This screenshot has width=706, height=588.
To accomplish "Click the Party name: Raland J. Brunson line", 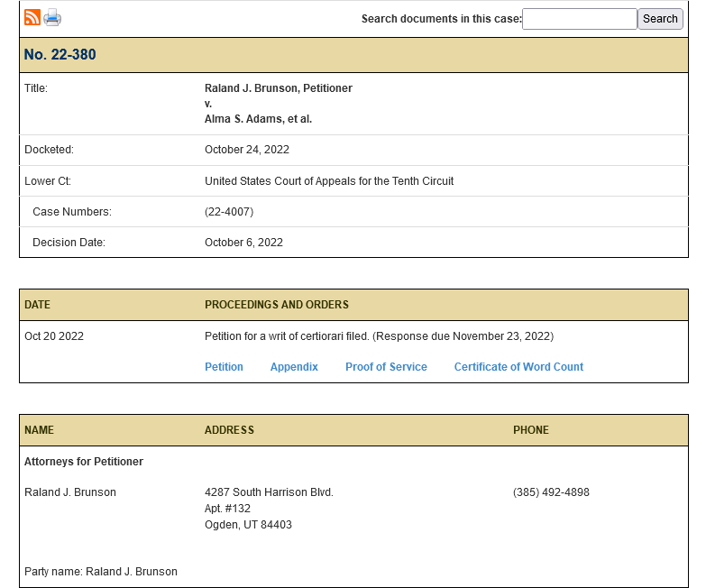I will [101, 572].
